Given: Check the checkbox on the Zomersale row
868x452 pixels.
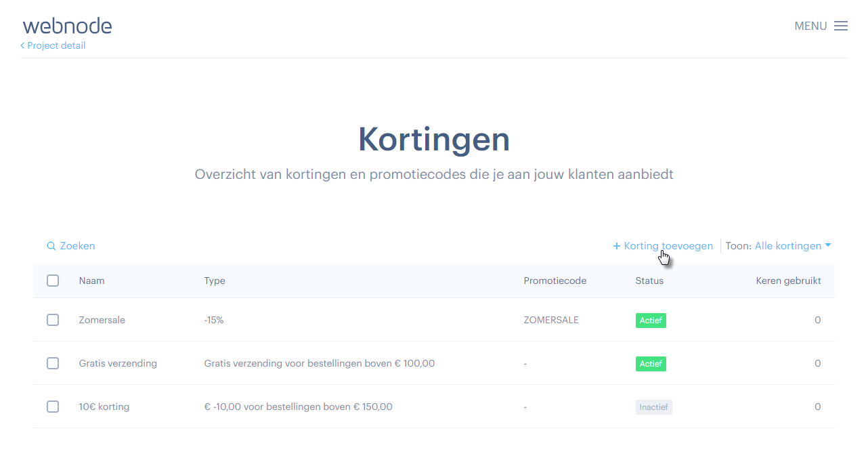Looking at the screenshot, I should (x=53, y=320).
